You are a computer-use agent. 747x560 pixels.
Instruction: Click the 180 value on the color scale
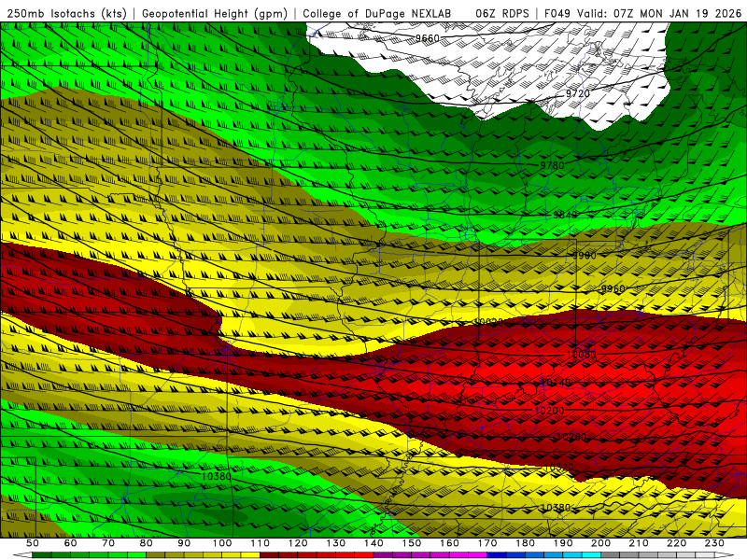click(x=525, y=543)
